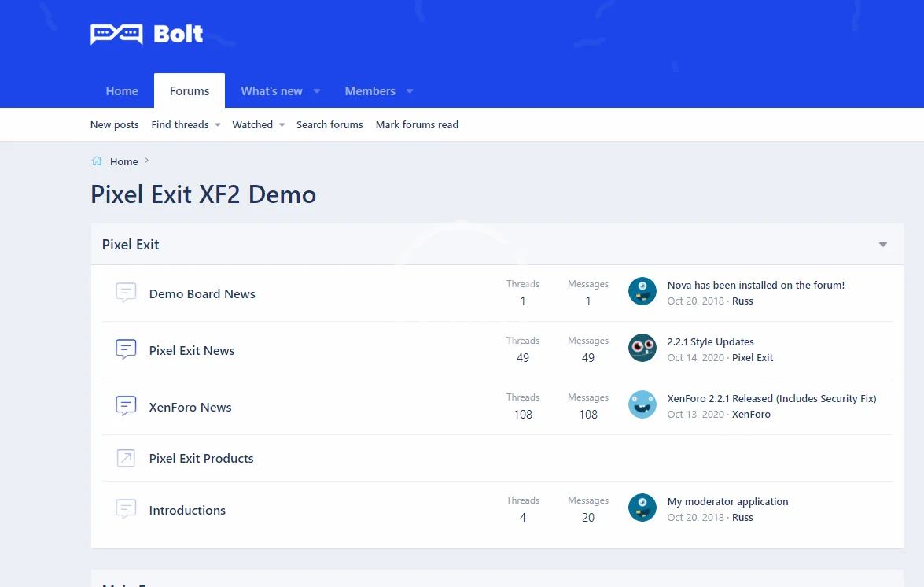
Task: Open the Watched dropdown menu
Action: [x=282, y=125]
